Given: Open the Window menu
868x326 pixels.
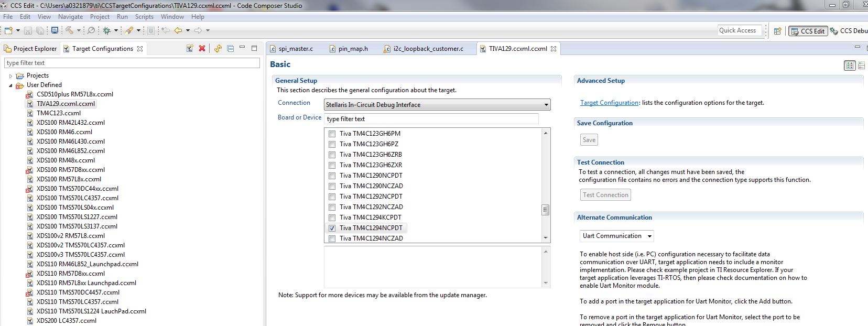Looking at the screenshot, I should [172, 17].
